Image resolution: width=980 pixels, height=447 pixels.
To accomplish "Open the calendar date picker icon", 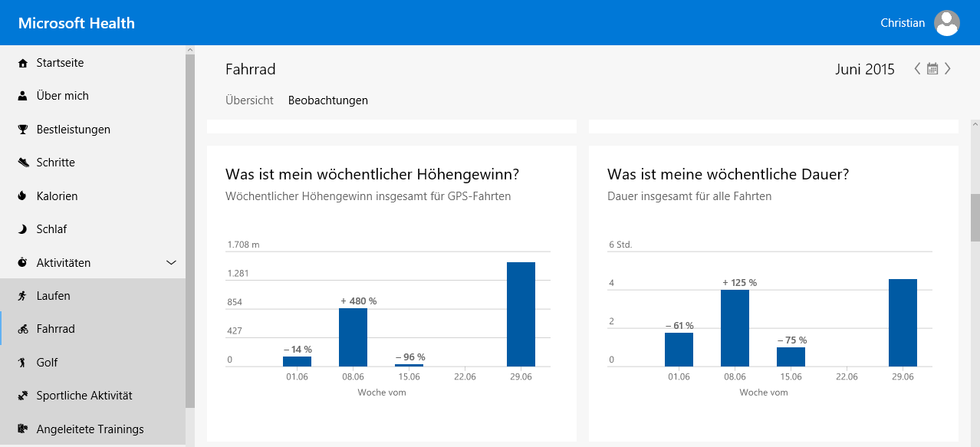I will [x=932, y=69].
